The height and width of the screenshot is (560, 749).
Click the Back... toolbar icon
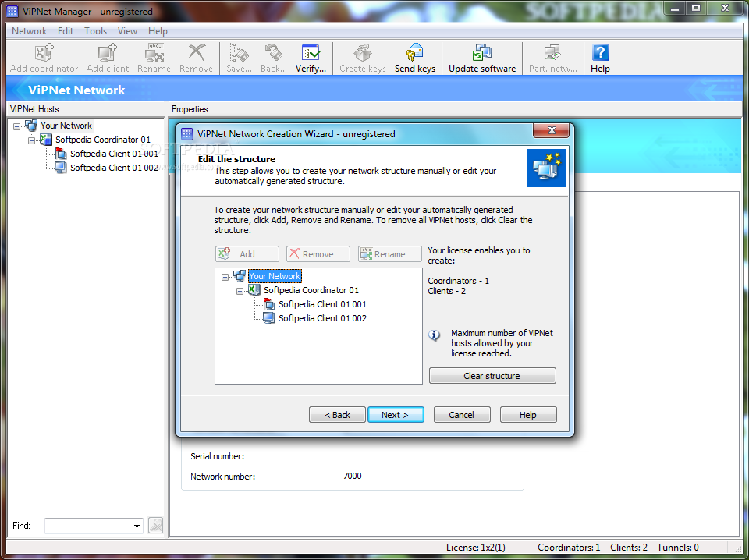coord(274,52)
